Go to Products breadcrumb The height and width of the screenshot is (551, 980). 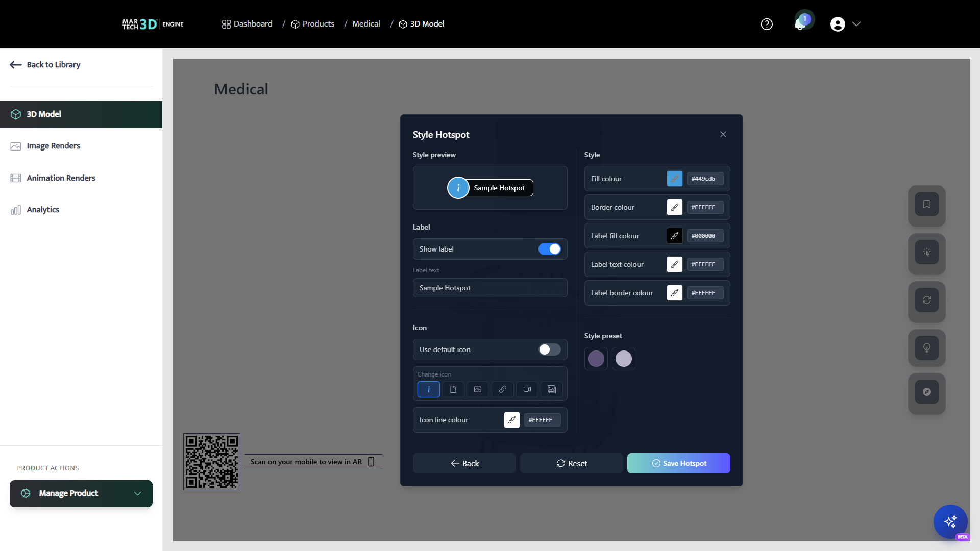(x=313, y=24)
